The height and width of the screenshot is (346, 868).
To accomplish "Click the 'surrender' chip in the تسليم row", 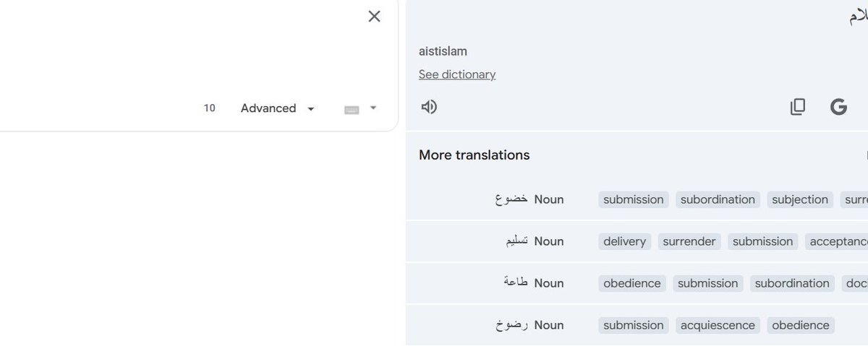I will (689, 241).
